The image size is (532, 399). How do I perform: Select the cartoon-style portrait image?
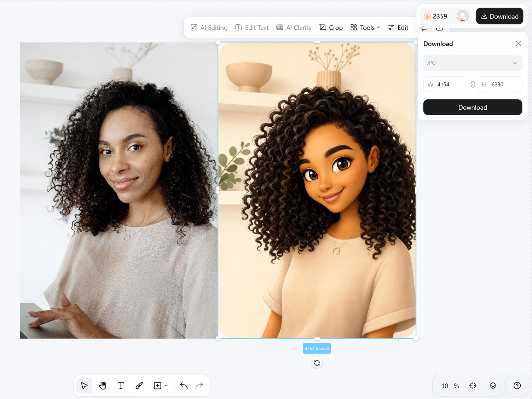(x=317, y=191)
